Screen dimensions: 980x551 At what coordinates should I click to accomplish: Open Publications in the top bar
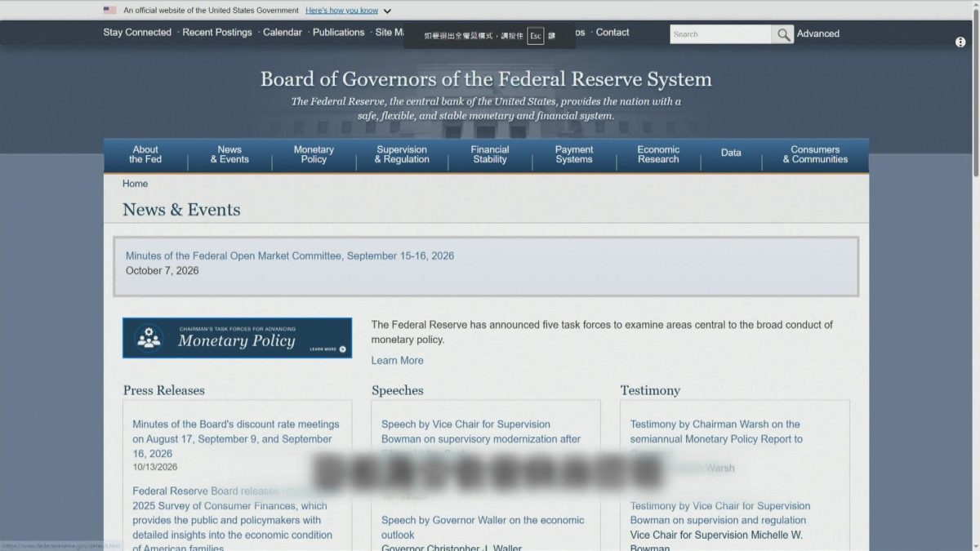(339, 33)
